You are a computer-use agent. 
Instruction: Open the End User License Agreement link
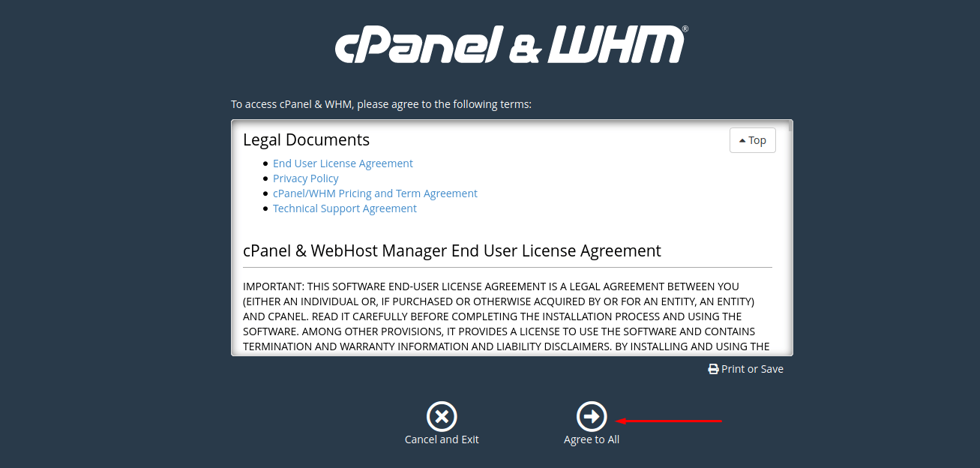[343, 163]
